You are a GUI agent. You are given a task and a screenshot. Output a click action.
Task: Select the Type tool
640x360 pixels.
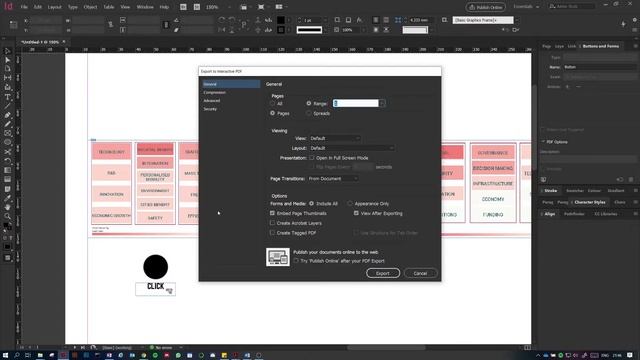click(7, 97)
